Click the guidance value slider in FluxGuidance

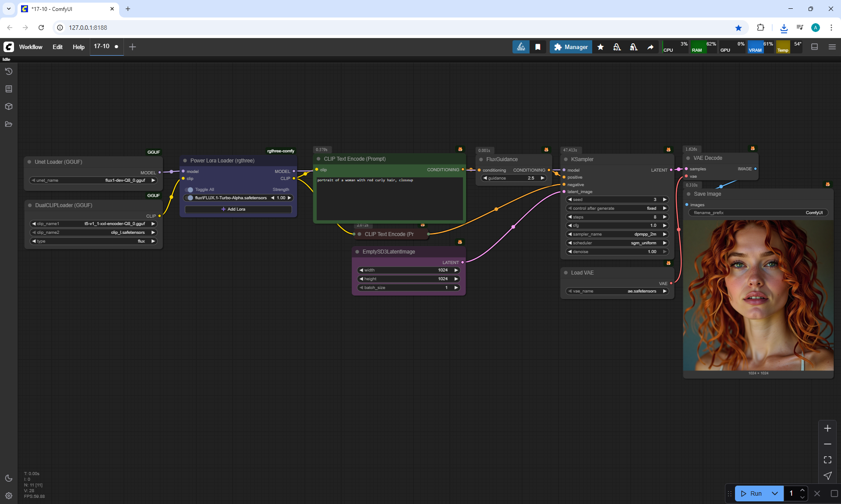click(x=513, y=178)
